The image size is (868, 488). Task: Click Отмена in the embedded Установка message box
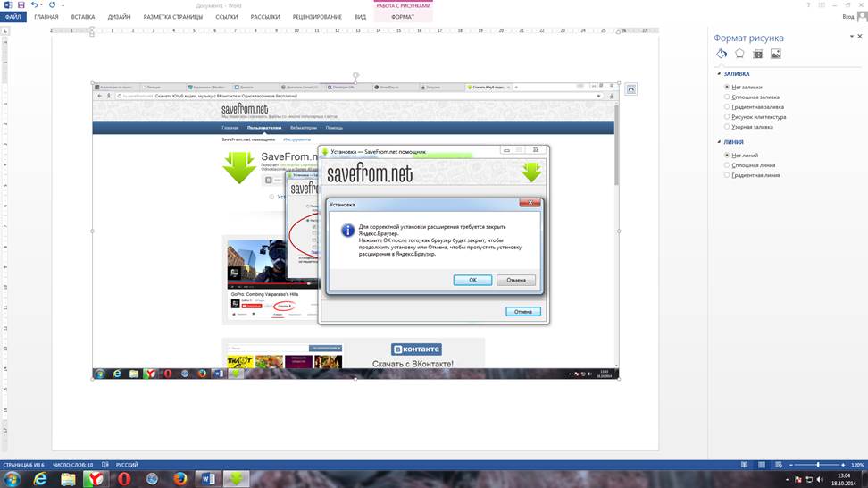516,280
